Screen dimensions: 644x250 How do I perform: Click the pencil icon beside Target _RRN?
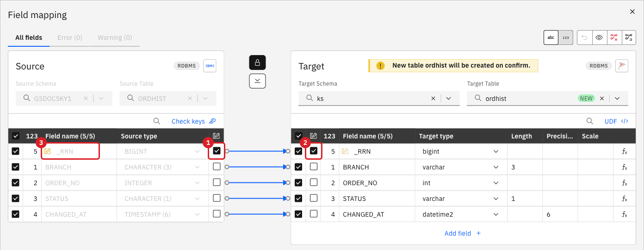click(345, 151)
